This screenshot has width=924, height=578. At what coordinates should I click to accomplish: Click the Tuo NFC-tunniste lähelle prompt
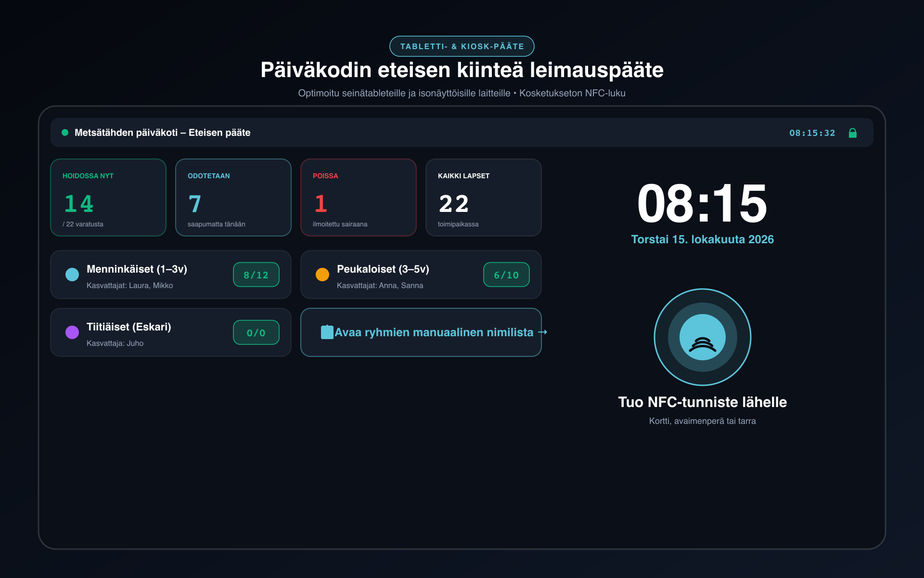(x=703, y=402)
